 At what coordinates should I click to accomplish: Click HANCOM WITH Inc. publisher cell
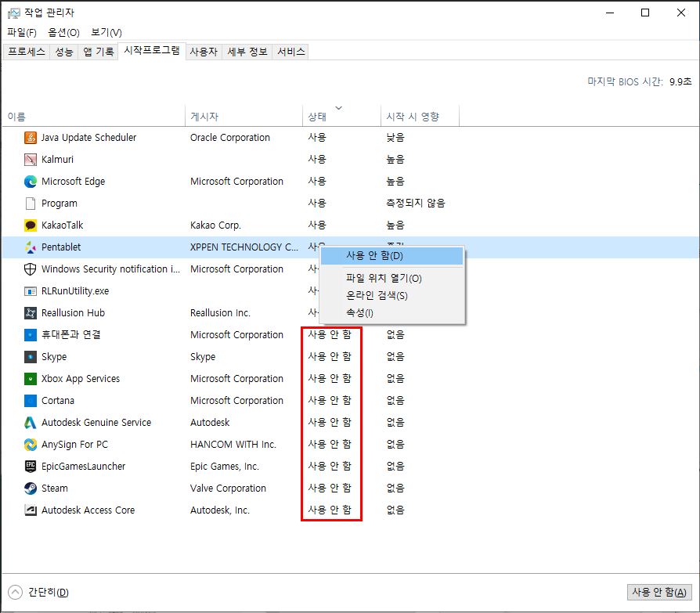[233, 444]
